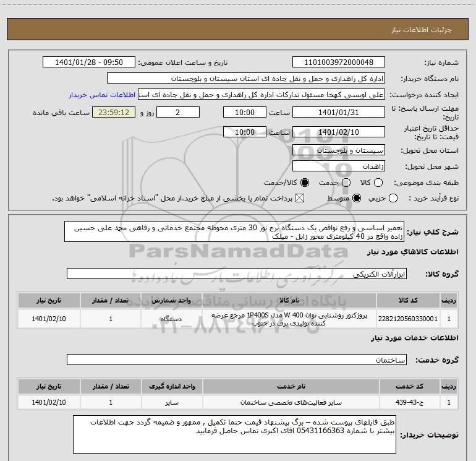Screen dimensions: 476x461
Task: Click the واحد اندازه گیری column header
Action: (x=172, y=386)
